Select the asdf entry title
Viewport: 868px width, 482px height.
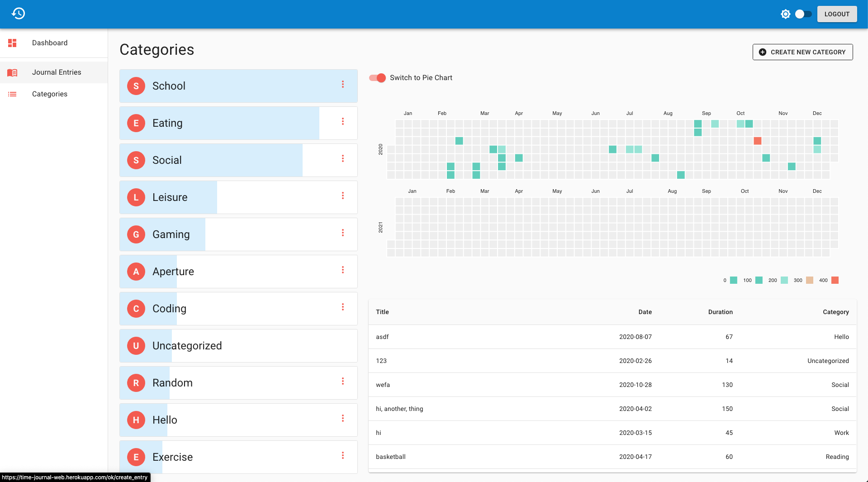pos(382,337)
